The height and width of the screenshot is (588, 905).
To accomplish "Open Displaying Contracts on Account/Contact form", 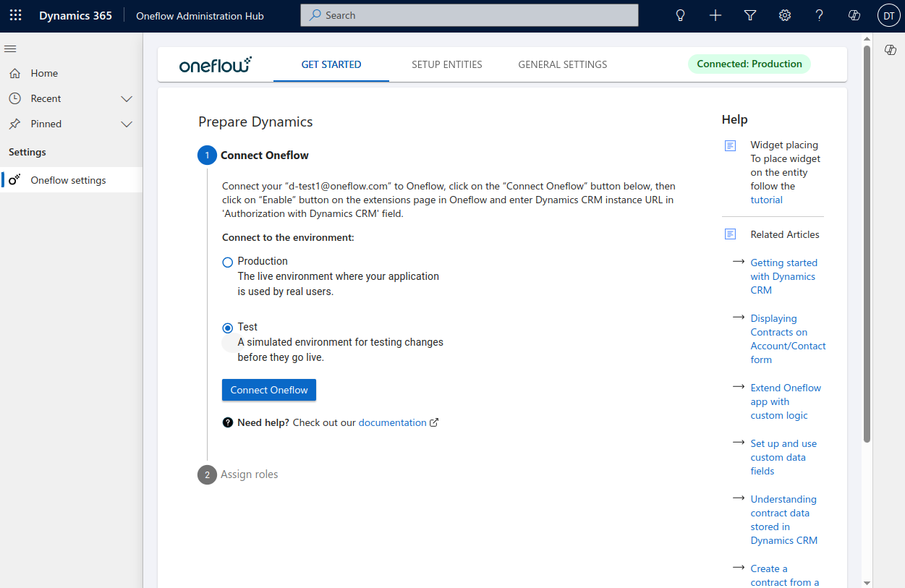I will click(788, 338).
